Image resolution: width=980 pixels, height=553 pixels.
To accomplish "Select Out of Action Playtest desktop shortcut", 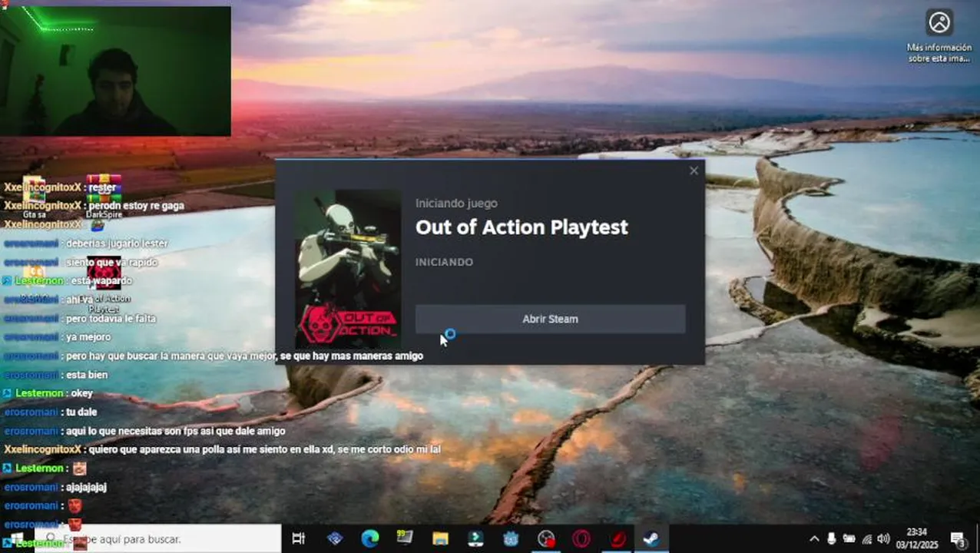I will pos(104,284).
